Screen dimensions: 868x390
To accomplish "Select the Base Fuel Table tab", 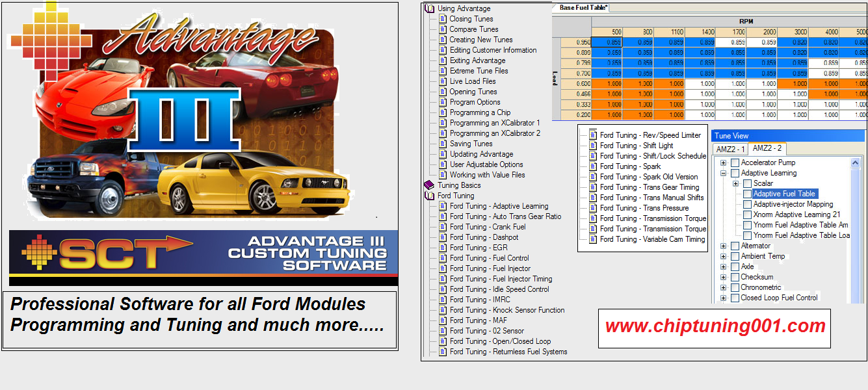I will (x=583, y=7).
